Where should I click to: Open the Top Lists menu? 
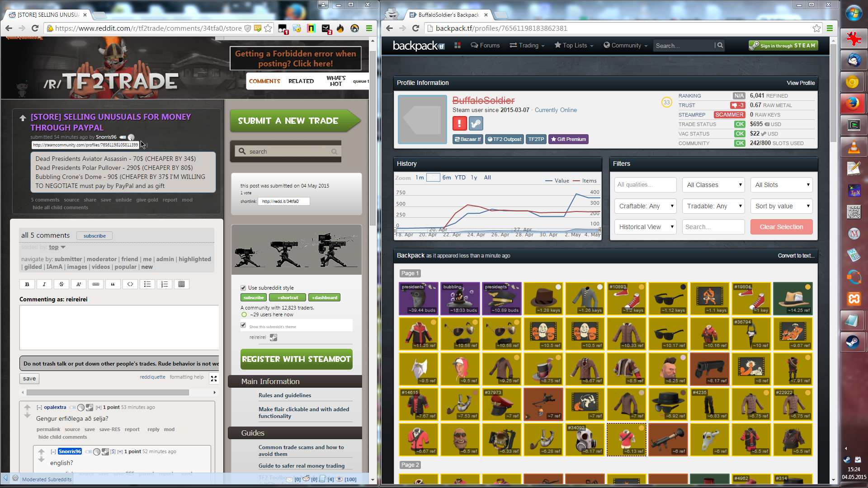pyautogui.click(x=574, y=46)
